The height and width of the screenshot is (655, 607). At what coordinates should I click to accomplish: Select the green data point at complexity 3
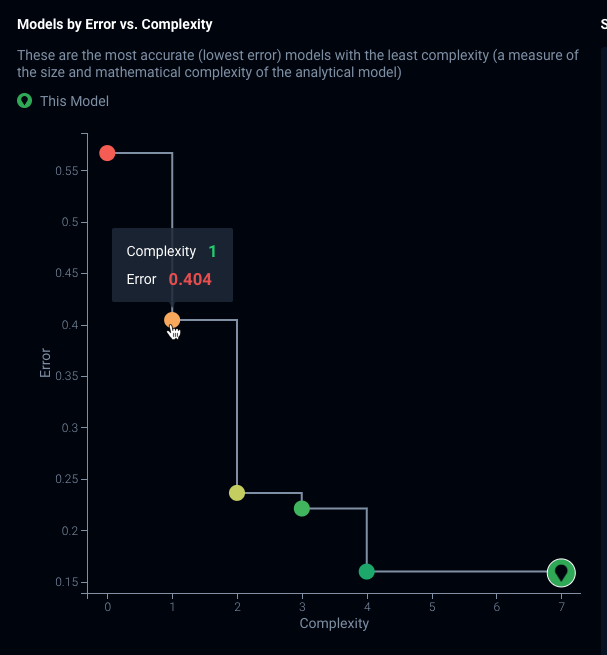(302, 508)
